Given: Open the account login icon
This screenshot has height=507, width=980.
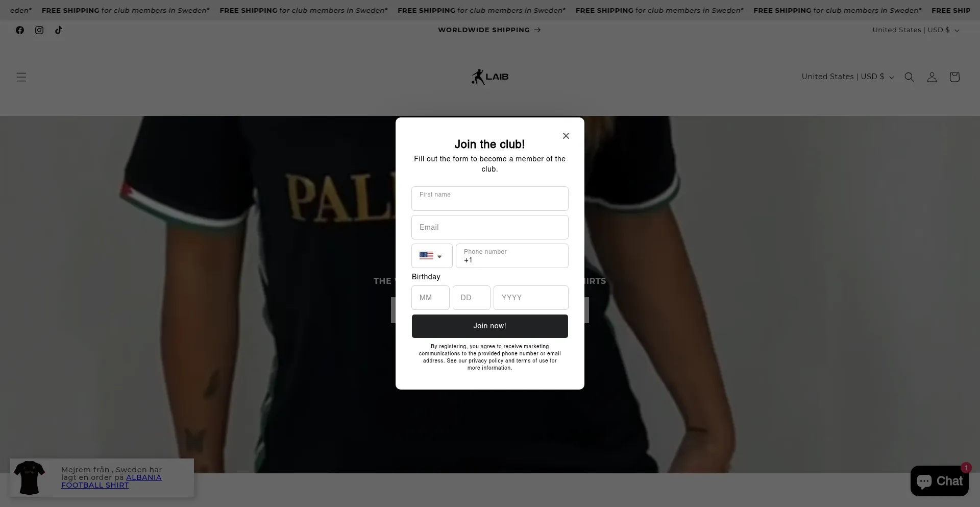Looking at the screenshot, I should click(x=932, y=77).
